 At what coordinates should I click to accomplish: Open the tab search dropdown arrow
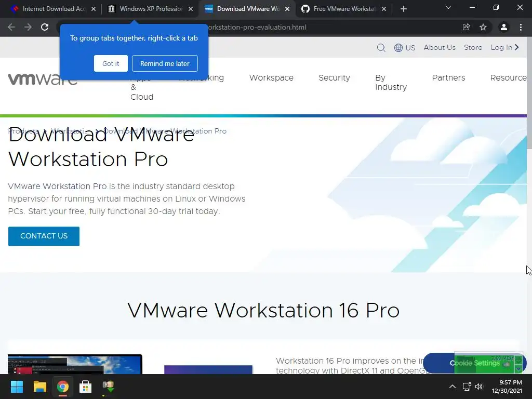click(x=448, y=7)
